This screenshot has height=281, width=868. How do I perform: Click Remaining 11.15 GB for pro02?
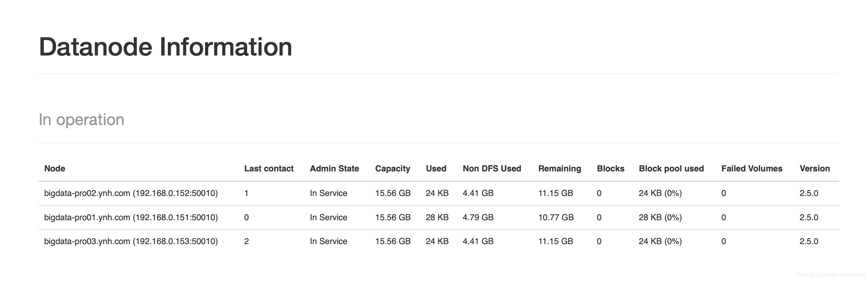tap(556, 193)
